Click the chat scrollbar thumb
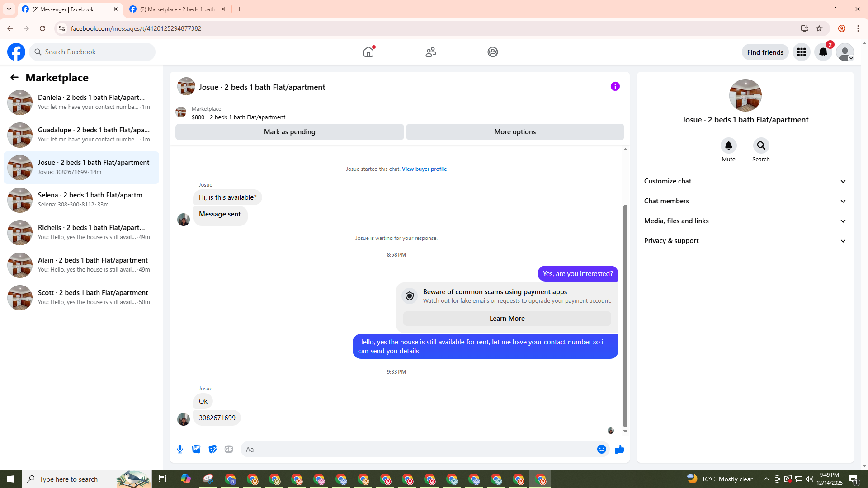868x488 pixels. 625,316
